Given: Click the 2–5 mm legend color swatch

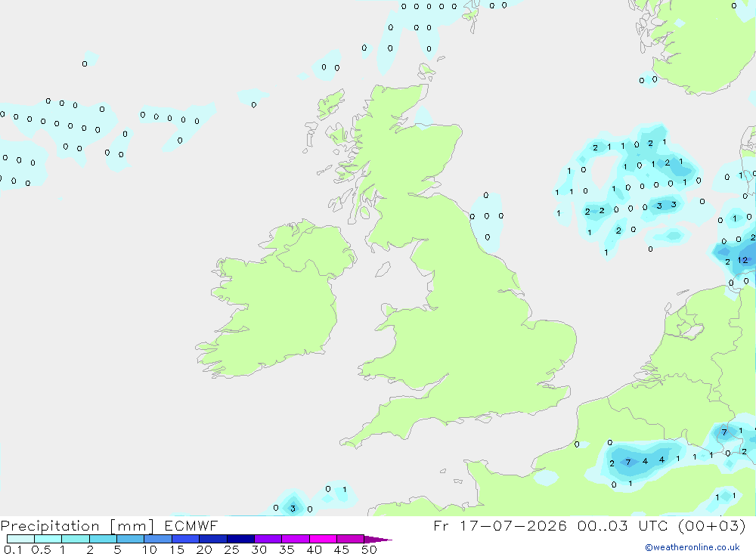Looking at the screenshot, I should [x=103, y=539].
